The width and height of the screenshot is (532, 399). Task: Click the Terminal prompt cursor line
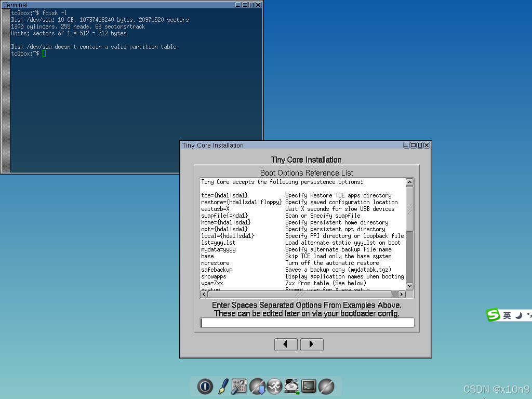click(x=29, y=54)
